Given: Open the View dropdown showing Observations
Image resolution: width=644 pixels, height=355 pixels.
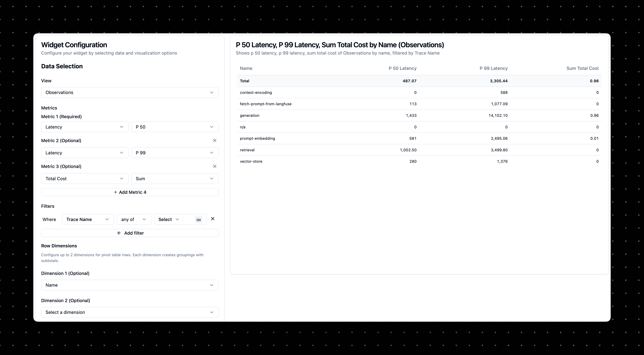Looking at the screenshot, I should (x=130, y=92).
